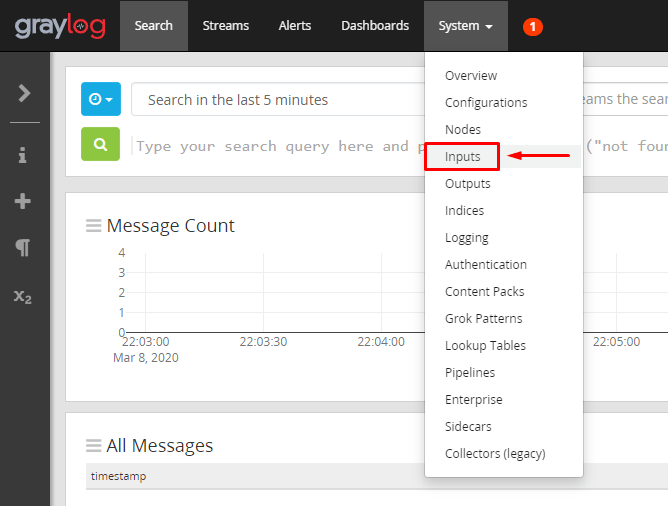
Task: Select Inputs from the System menu
Action: coord(462,157)
